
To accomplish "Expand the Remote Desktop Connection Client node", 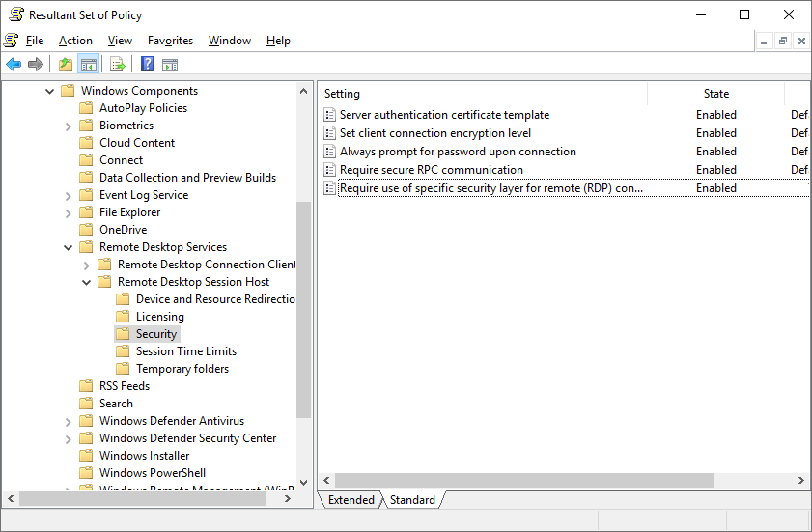I will coord(87,265).
